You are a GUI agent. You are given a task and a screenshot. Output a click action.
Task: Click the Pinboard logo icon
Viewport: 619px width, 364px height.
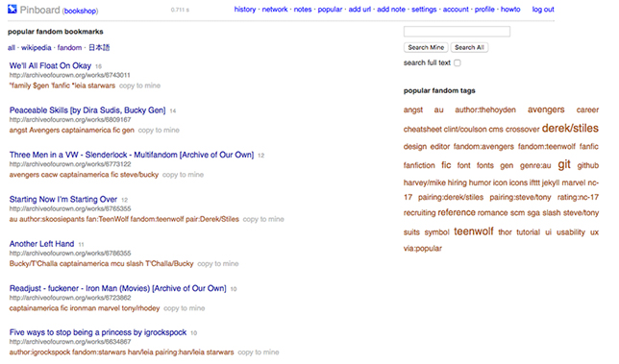[12, 9]
